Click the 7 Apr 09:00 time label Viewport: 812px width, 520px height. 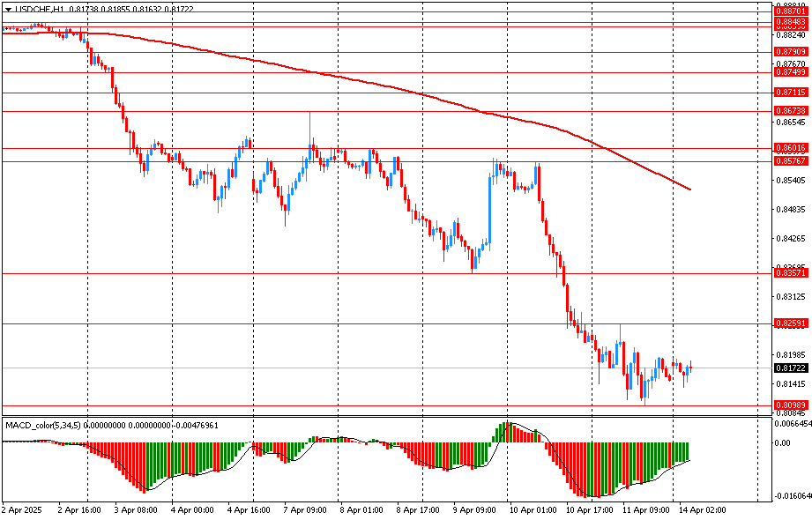coord(304,509)
